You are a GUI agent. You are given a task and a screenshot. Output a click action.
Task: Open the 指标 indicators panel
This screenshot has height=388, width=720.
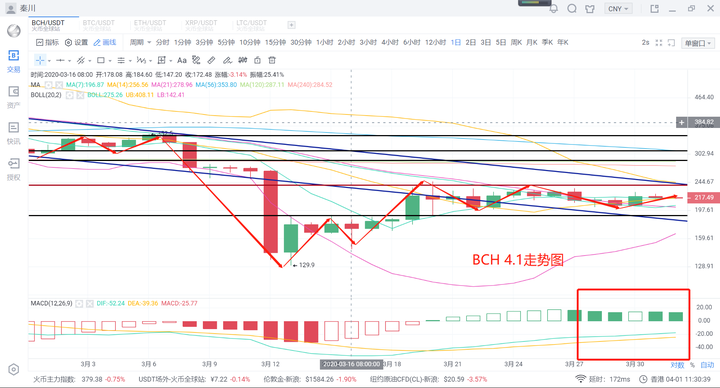47,42
